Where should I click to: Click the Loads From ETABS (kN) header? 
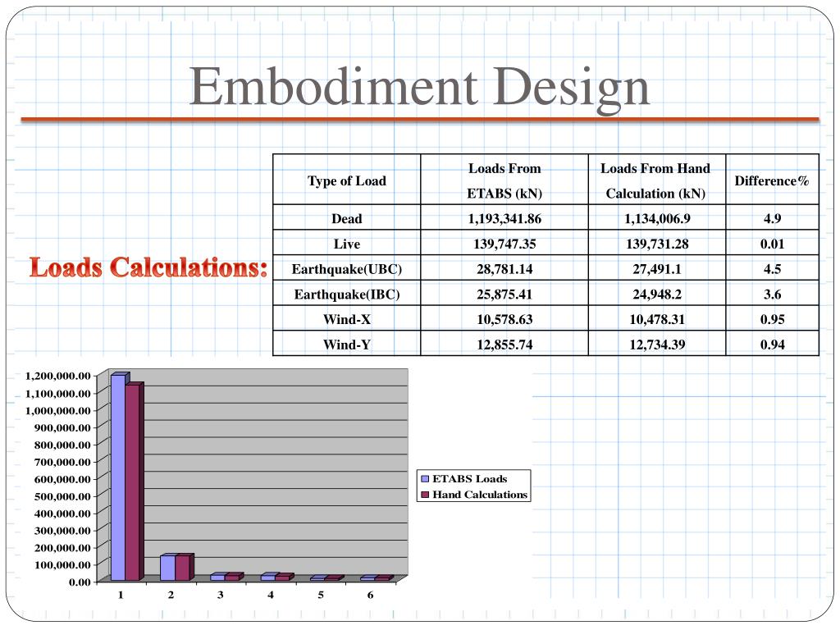coord(504,181)
